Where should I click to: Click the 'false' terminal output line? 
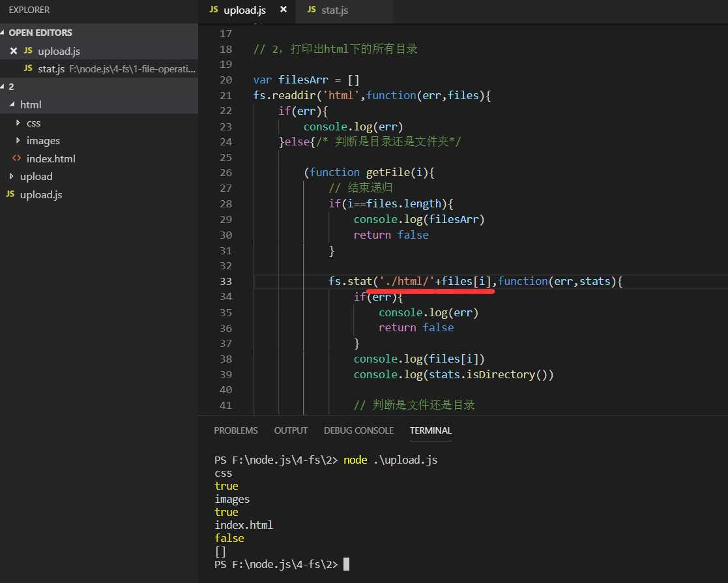(229, 538)
